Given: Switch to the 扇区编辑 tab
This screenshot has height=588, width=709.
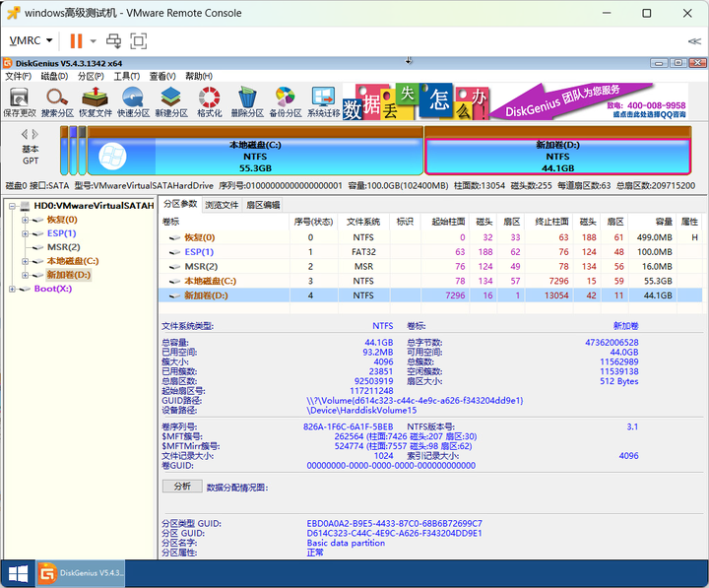Looking at the screenshot, I should (263, 205).
